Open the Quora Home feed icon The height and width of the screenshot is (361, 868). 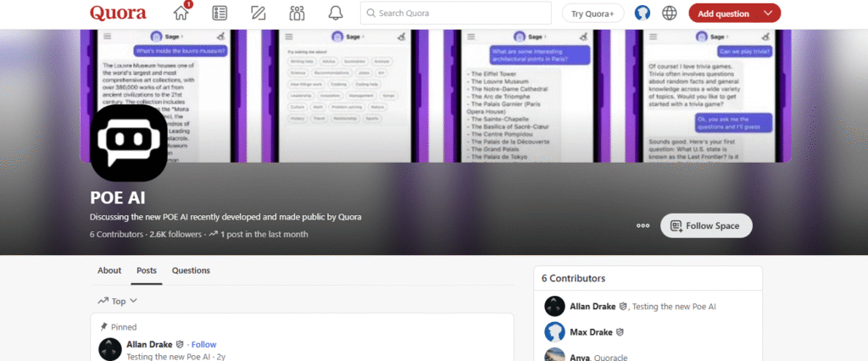181,14
